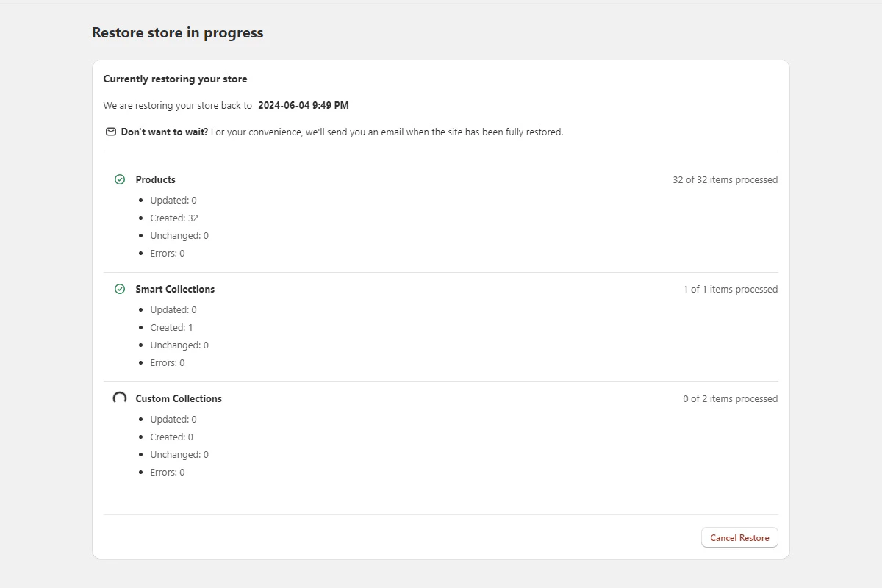Click the Currently restoring your store title
The height and width of the screenshot is (588, 882).
pyautogui.click(x=176, y=79)
